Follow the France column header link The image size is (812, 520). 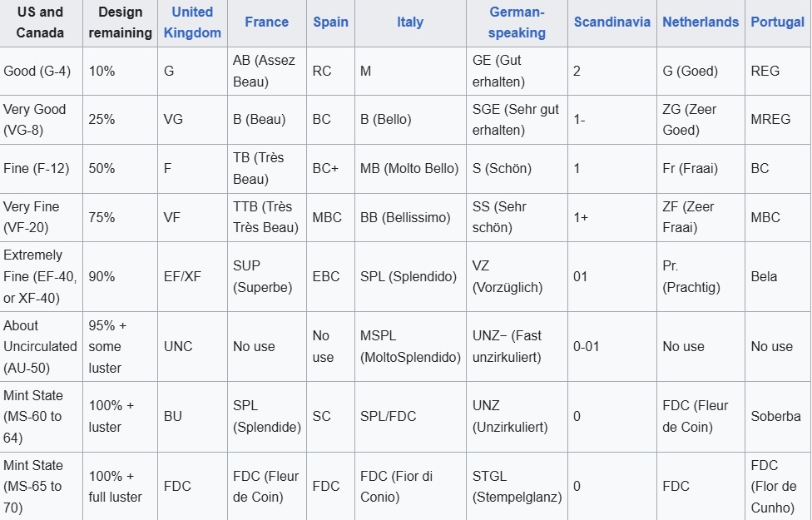click(266, 22)
